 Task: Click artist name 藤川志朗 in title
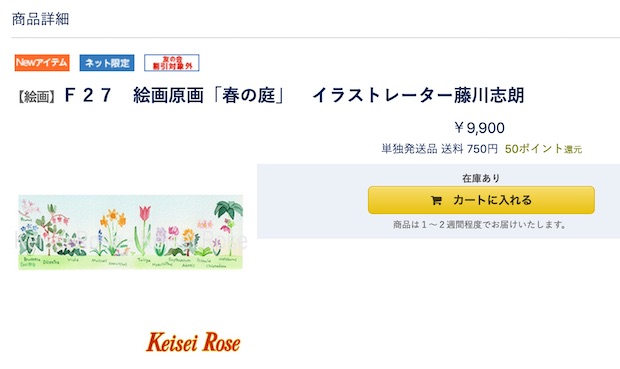point(489,95)
